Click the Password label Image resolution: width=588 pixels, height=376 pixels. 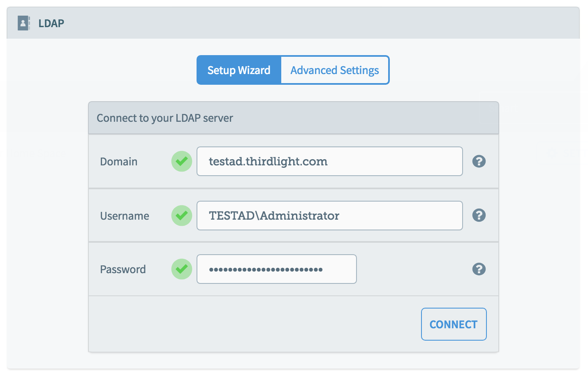[x=123, y=269]
